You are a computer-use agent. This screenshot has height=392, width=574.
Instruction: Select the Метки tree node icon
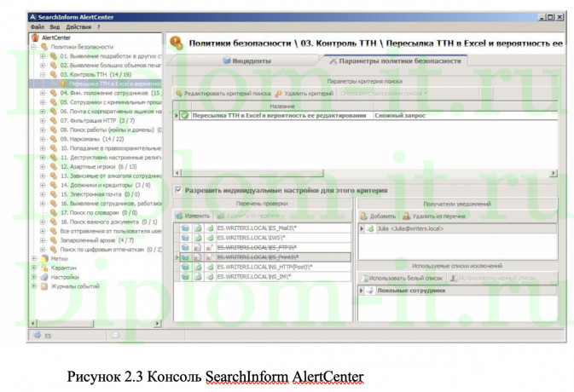tap(43, 258)
